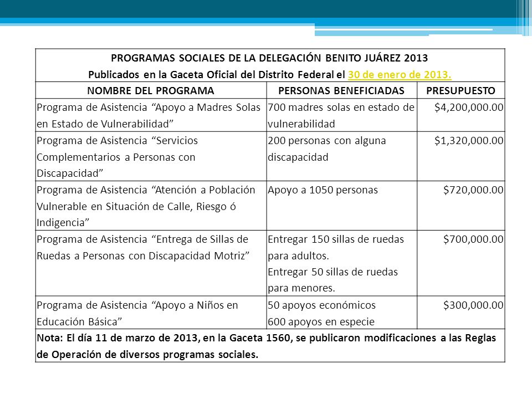This screenshot has width=532, height=399.
Task: Click the '600 apoyos en especie' line
Action: [321, 321]
